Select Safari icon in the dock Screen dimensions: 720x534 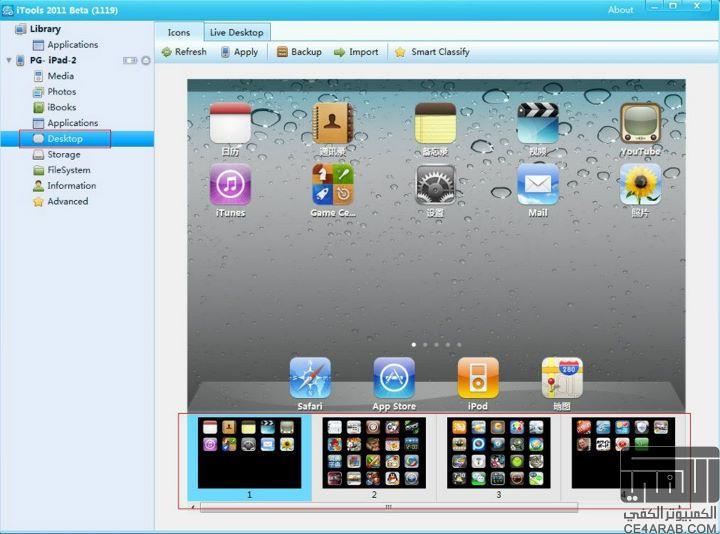[310, 378]
